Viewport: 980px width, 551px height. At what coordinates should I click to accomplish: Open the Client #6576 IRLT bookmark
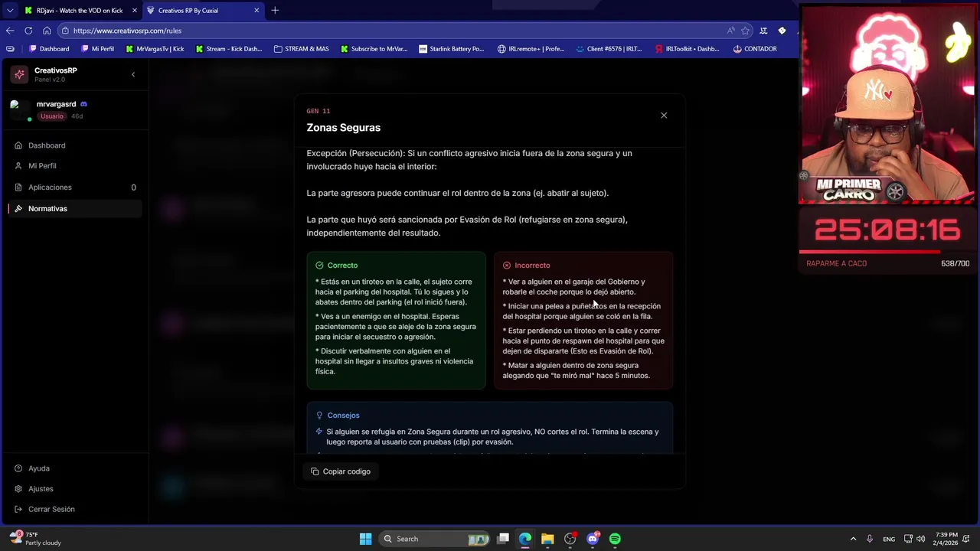coord(609,49)
